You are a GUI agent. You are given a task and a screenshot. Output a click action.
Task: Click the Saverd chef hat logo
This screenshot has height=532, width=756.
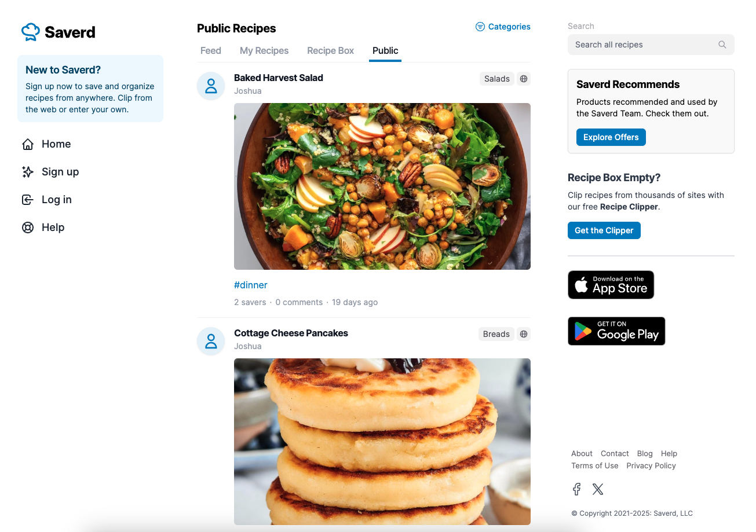(31, 32)
